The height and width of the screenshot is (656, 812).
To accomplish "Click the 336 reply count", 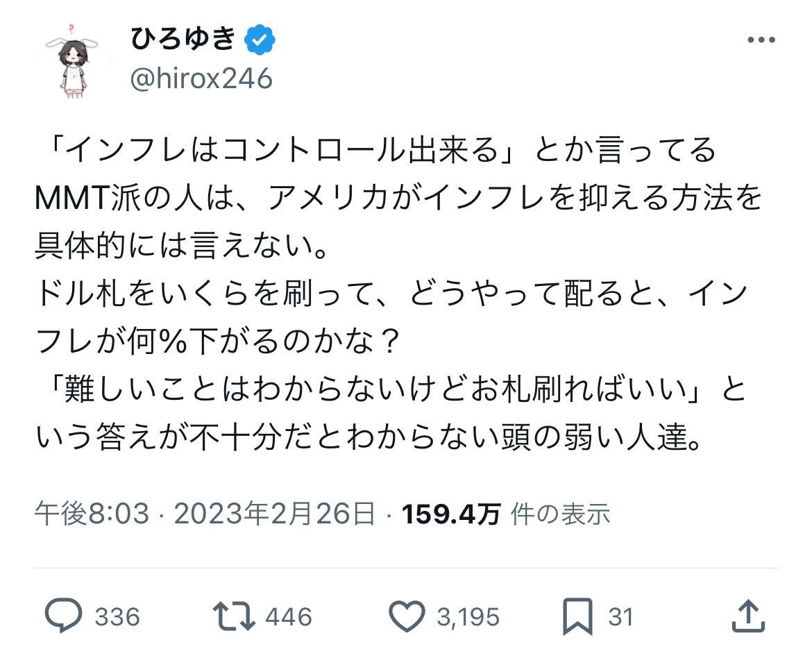I will pyautogui.click(x=117, y=616).
